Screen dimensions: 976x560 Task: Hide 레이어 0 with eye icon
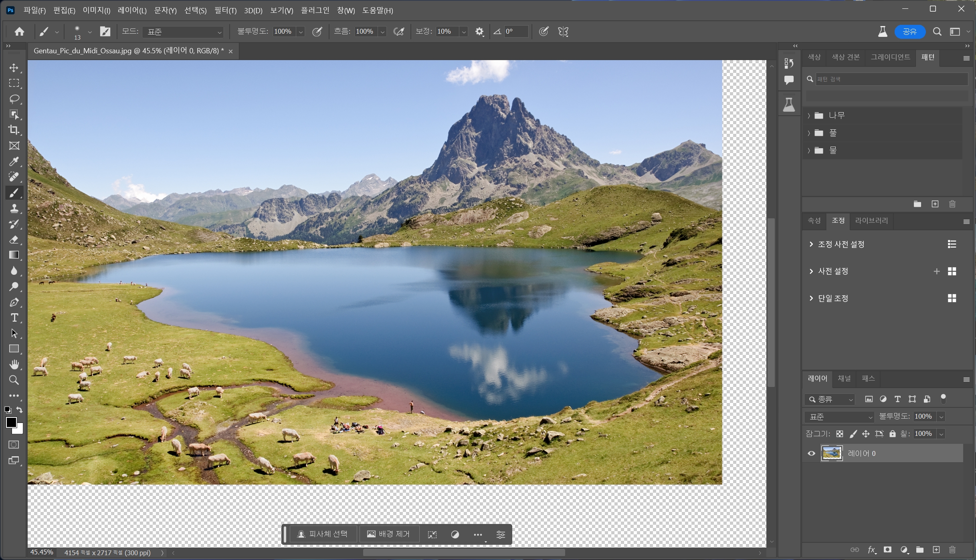coord(811,453)
